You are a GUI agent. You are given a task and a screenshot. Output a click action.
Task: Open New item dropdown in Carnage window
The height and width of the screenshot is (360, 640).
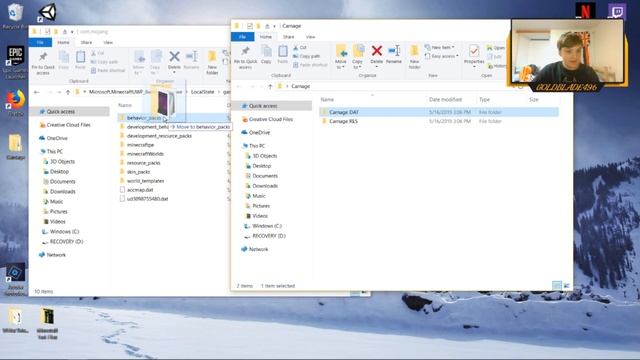(x=439, y=47)
